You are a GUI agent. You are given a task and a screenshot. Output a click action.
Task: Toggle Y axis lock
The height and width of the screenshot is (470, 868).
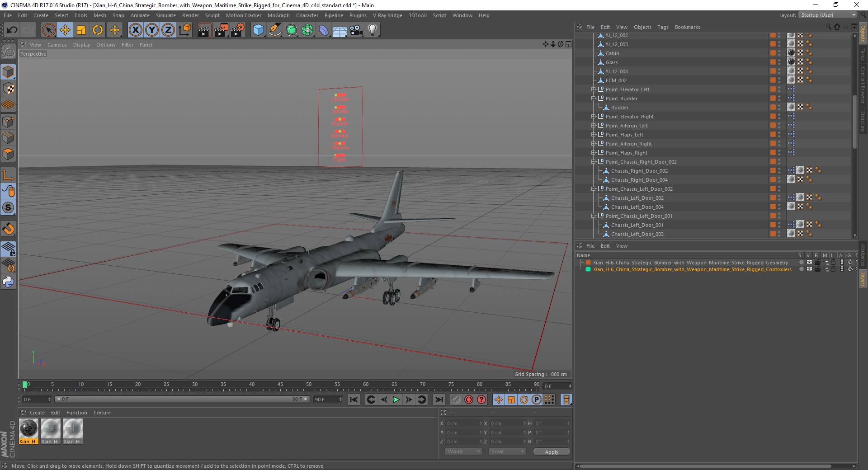click(x=152, y=30)
